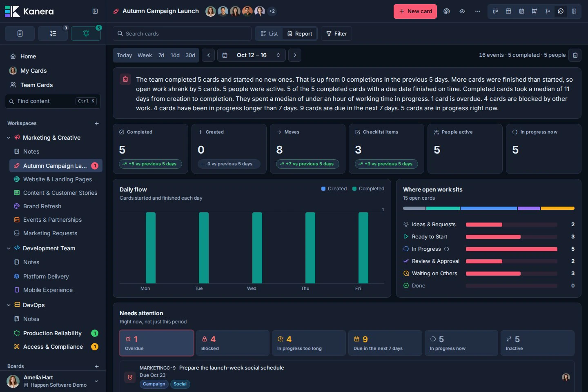This screenshot has height=392, width=588.
Task: Switch to the timeline view icon
Action: pos(535,11)
